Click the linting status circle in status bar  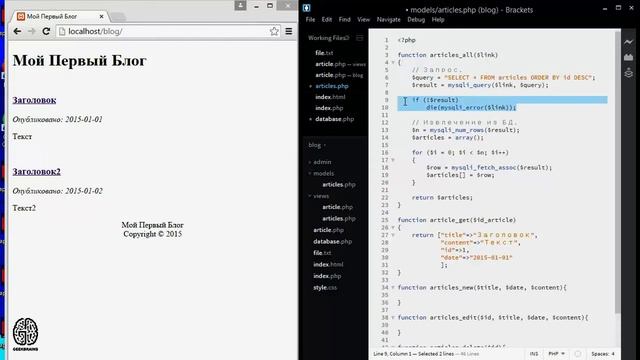(x=578, y=354)
